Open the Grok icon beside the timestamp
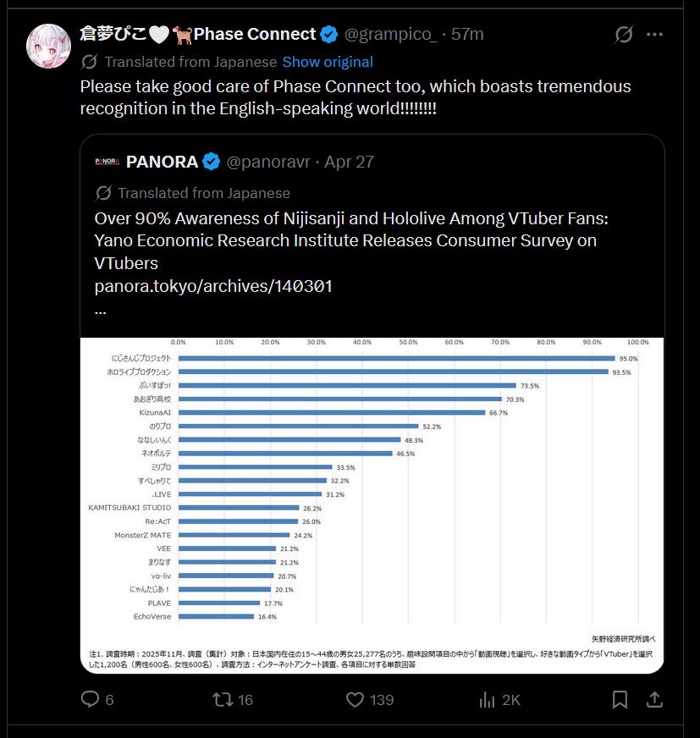 [x=624, y=35]
